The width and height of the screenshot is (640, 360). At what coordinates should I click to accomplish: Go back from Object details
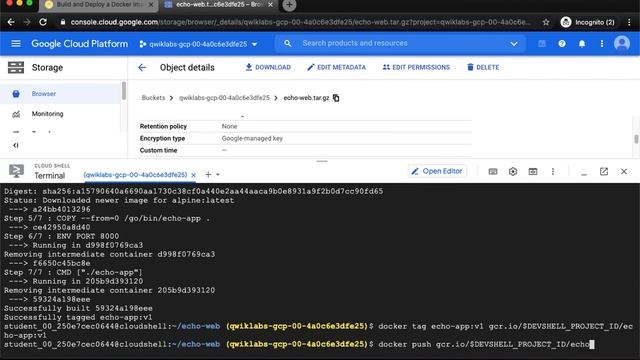click(x=142, y=67)
